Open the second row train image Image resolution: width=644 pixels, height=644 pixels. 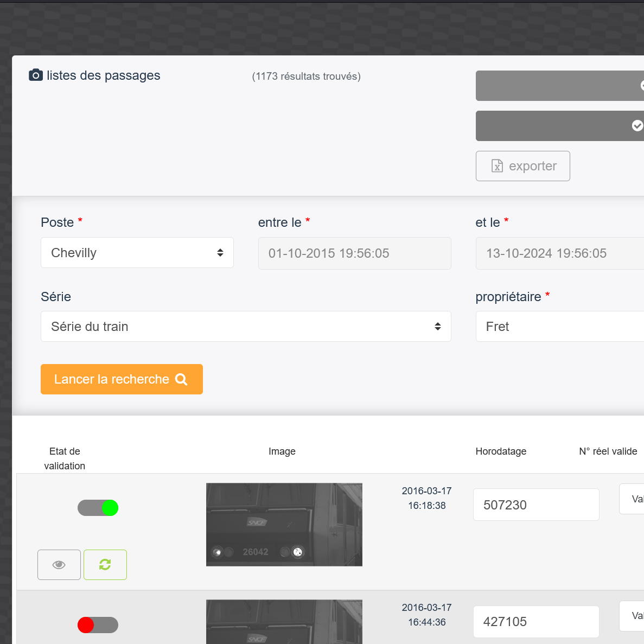point(284,622)
